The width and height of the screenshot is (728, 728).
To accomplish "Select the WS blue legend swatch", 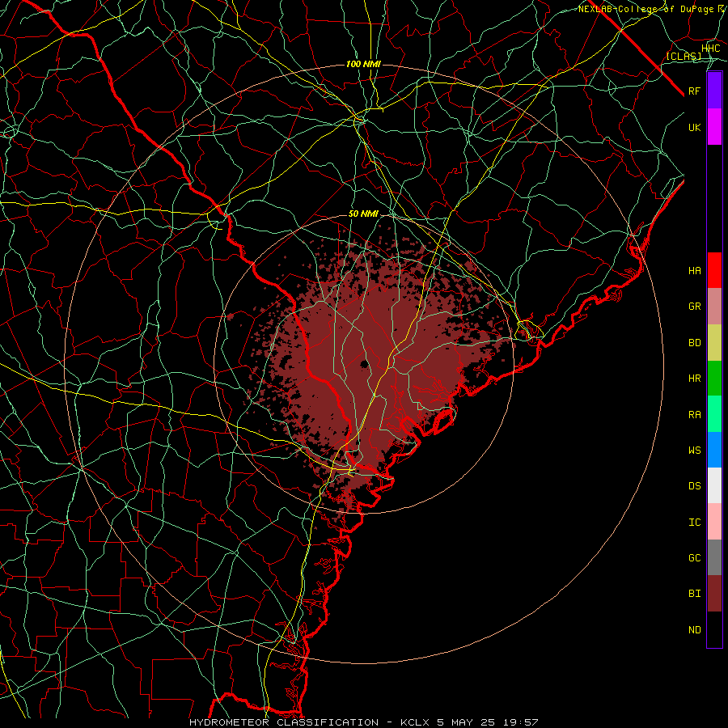I will click(714, 450).
